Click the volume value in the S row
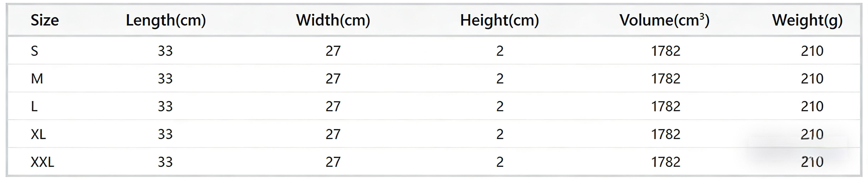This screenshot has height=180, width=868. [x=666, y=51]
